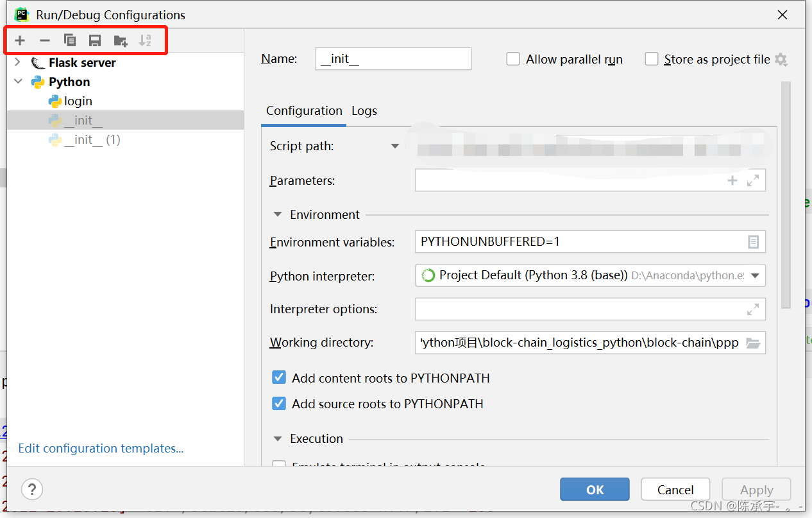Open the Python interpreter dropdown

point(755,276)
